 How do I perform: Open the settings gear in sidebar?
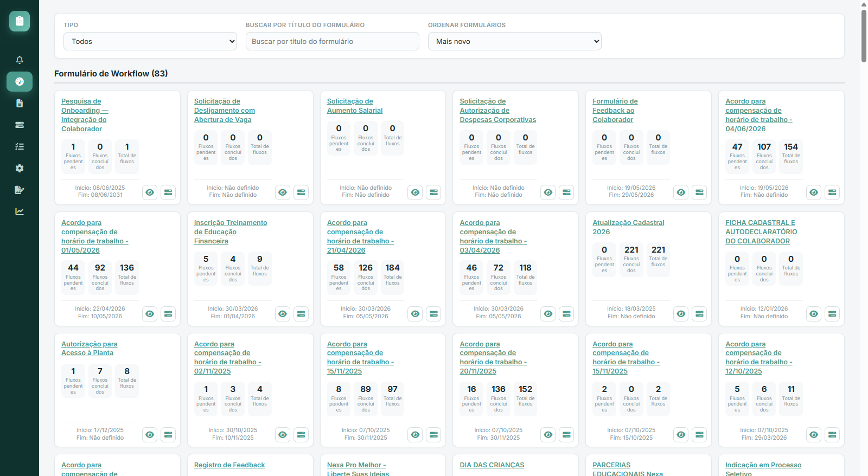(x=20, y=169)
